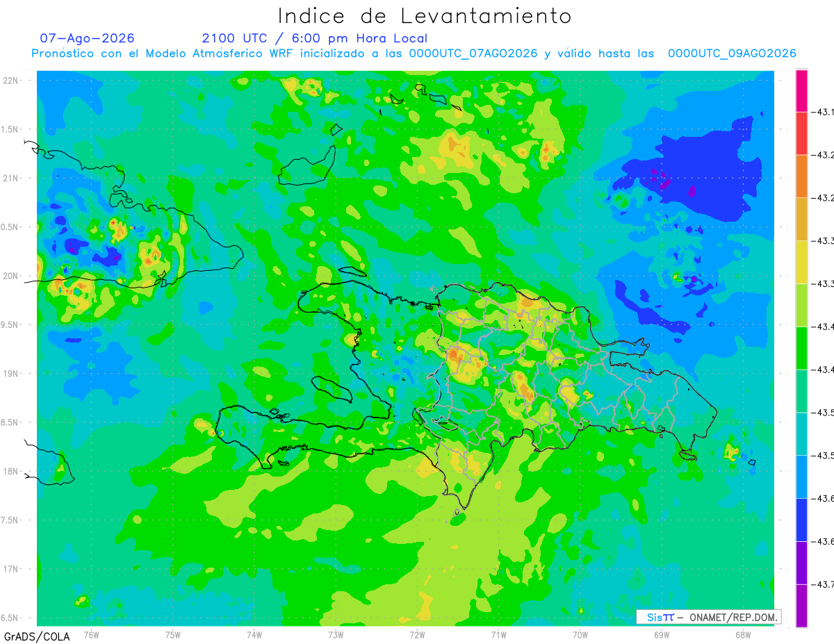
Task: Click the "72W" longitude label
Action: (x=417, y=635)
